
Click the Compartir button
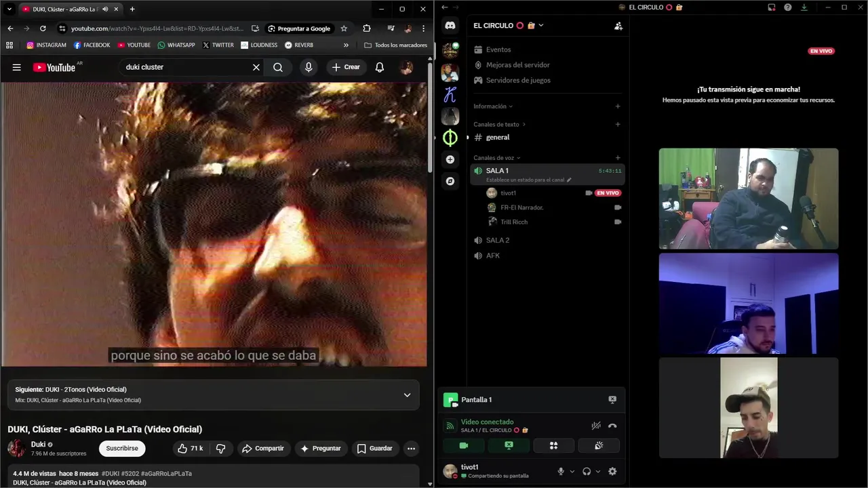pyautogui.click(x=263, y=448)
